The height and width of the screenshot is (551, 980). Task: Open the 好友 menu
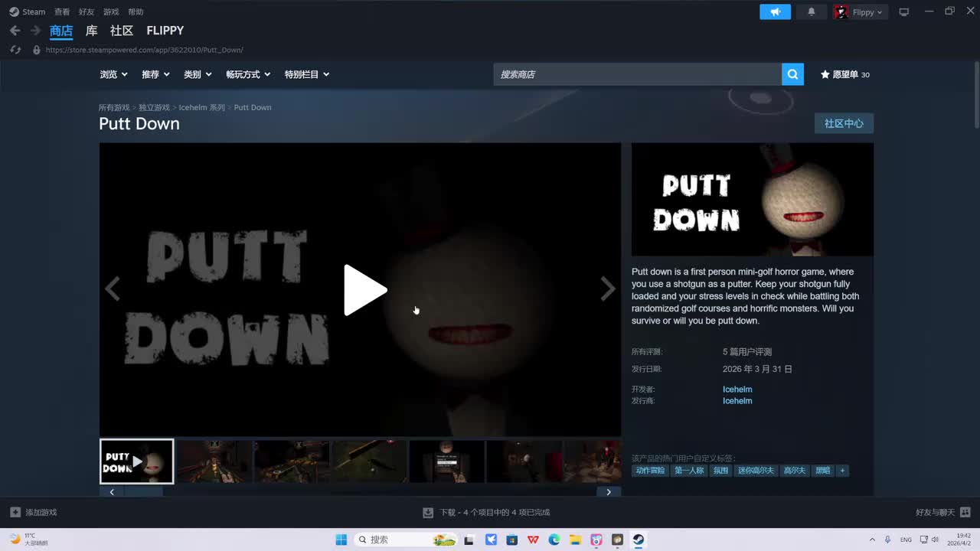point(87,11)
